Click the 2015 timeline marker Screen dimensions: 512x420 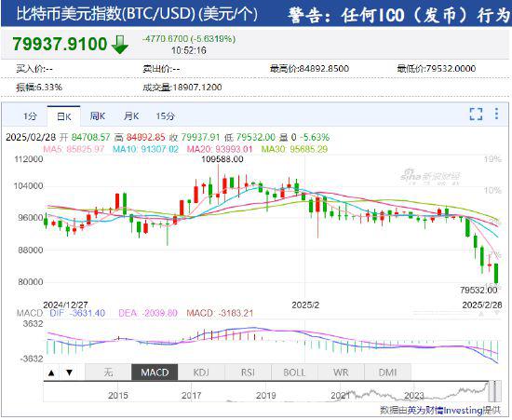(x=118, y=396)
